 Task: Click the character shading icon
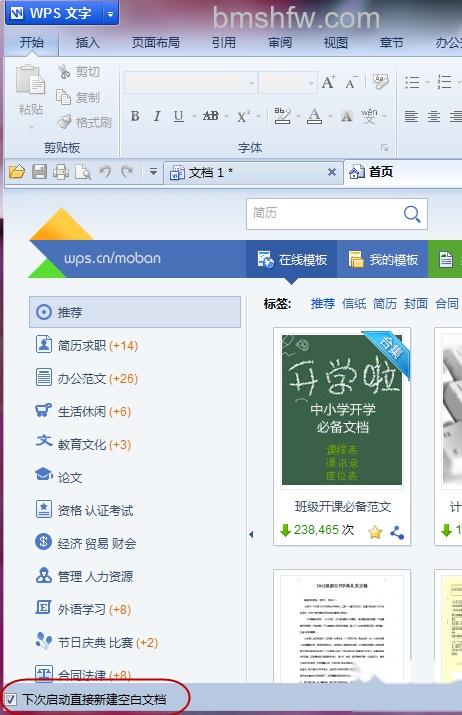tap(347, 116)
